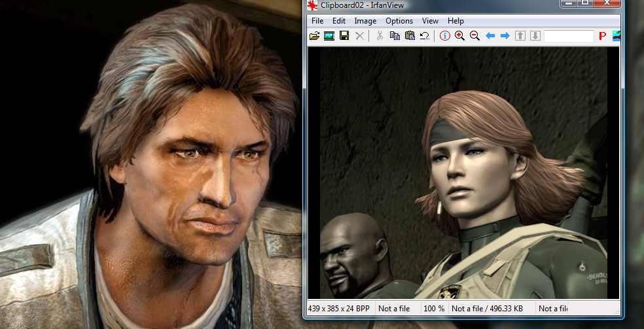
Task: Open the View menu
Action: (430, 21)
